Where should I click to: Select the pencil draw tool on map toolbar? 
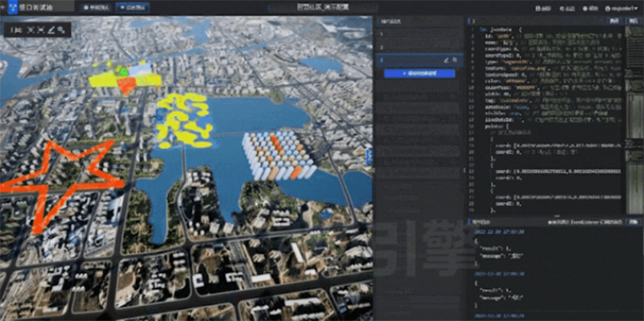(52, 30)
